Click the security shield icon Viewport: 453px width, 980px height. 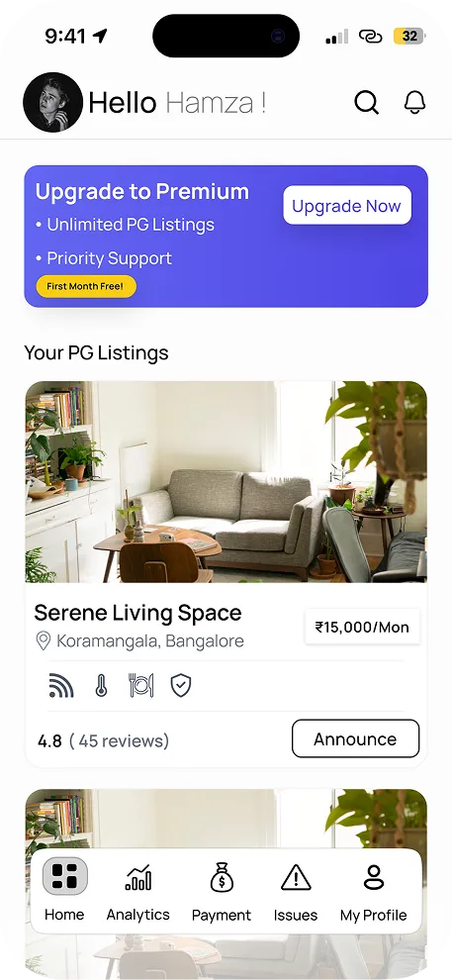181,686
